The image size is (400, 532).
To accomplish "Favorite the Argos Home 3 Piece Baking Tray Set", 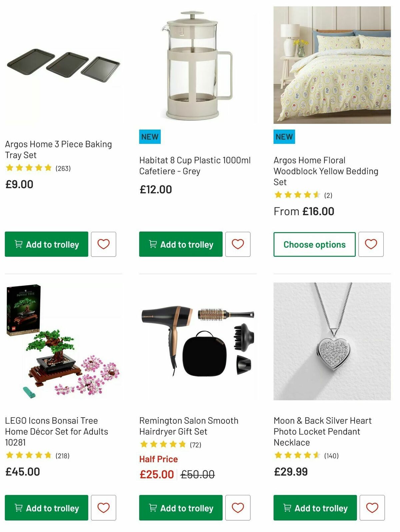I will pos(104,244).
